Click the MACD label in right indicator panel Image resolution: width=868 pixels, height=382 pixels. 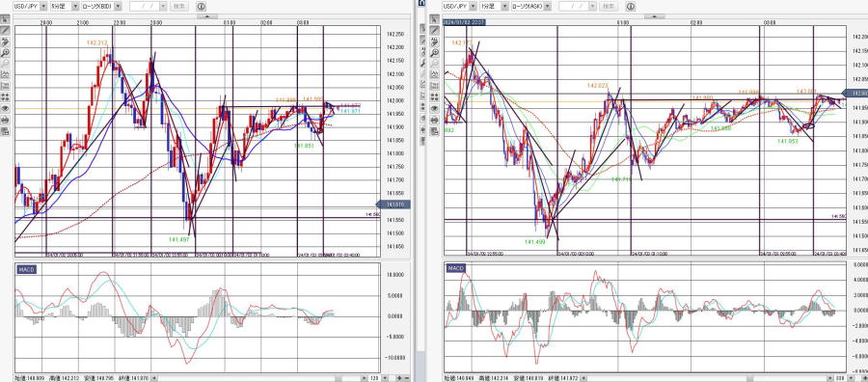pos(456,268)
